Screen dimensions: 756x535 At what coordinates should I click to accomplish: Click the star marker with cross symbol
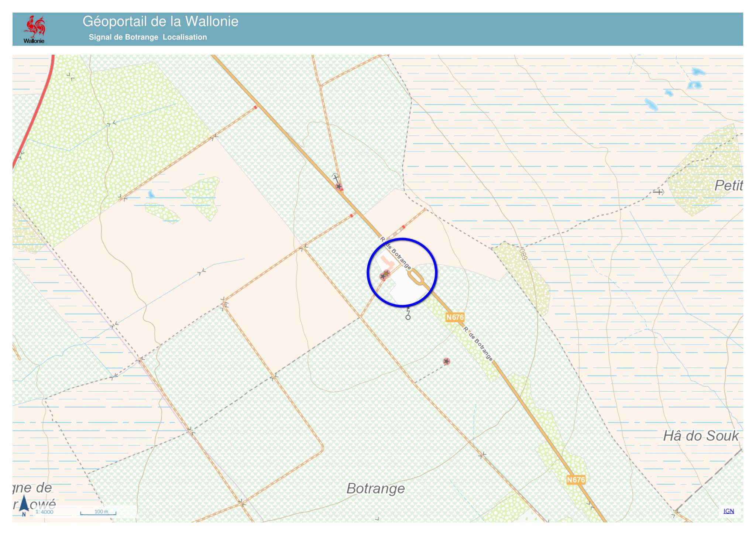[x=339, y=186]
